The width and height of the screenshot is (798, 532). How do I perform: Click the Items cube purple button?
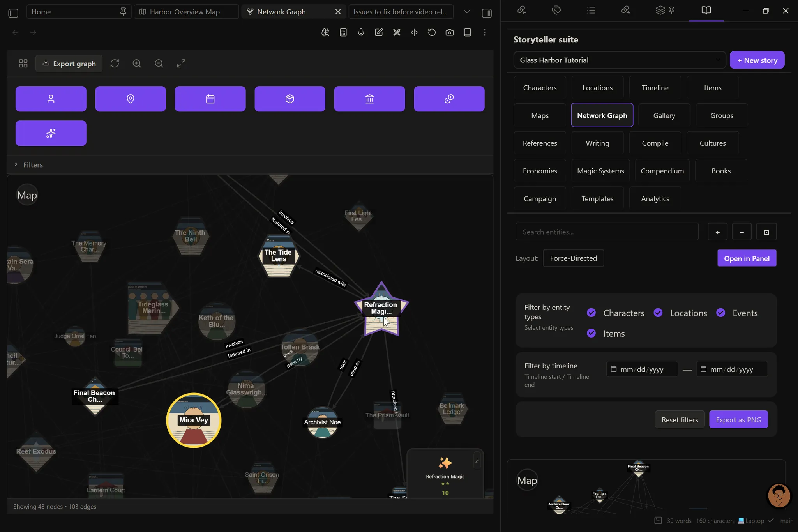(x=290, y=99)
